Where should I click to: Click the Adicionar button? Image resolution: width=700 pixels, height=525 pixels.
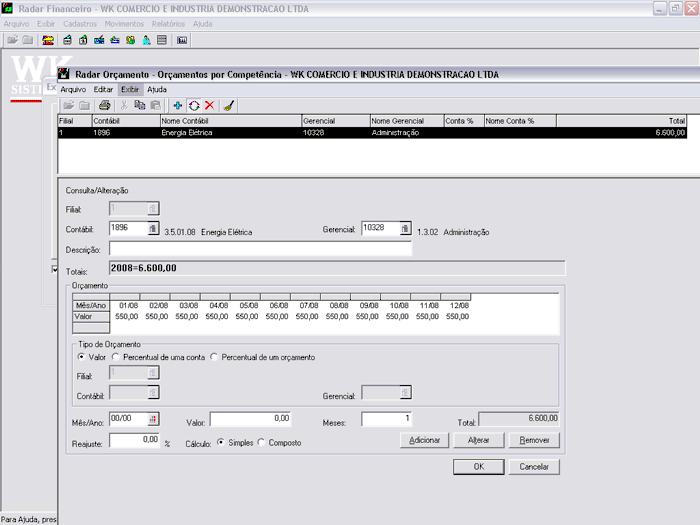coord(423,440)
